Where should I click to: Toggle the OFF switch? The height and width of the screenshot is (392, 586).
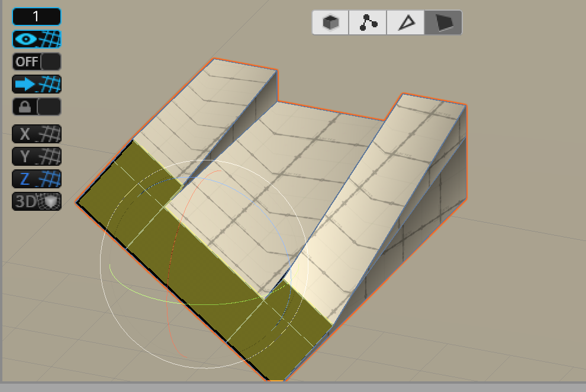pos(37,62)
